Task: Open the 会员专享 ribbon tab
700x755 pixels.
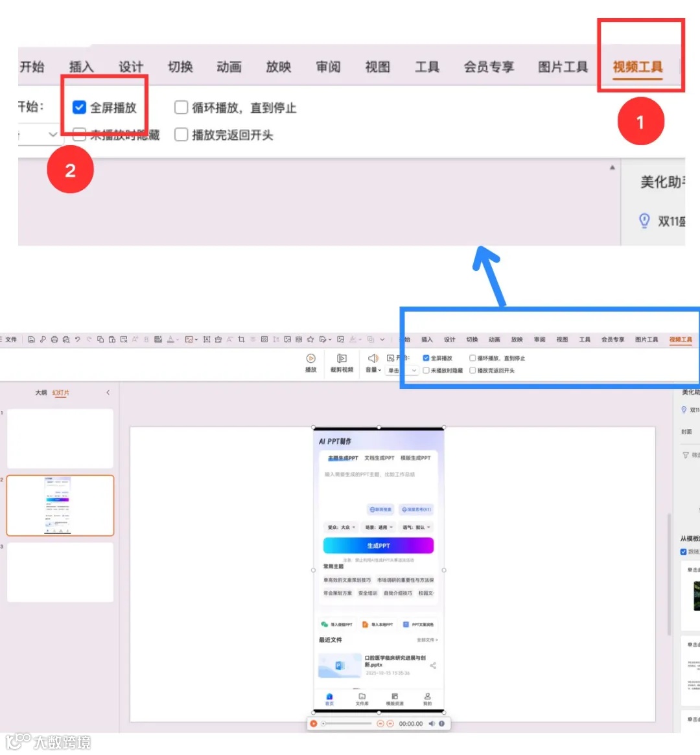Action: [489, 67]
